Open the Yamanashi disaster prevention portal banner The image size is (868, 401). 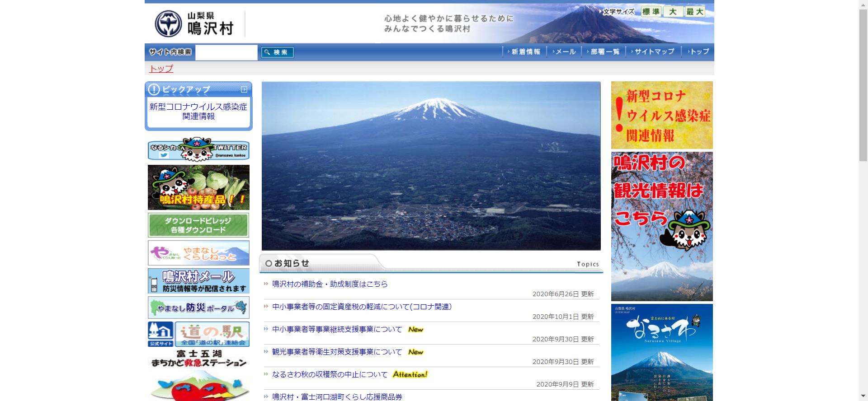(198, 308)
